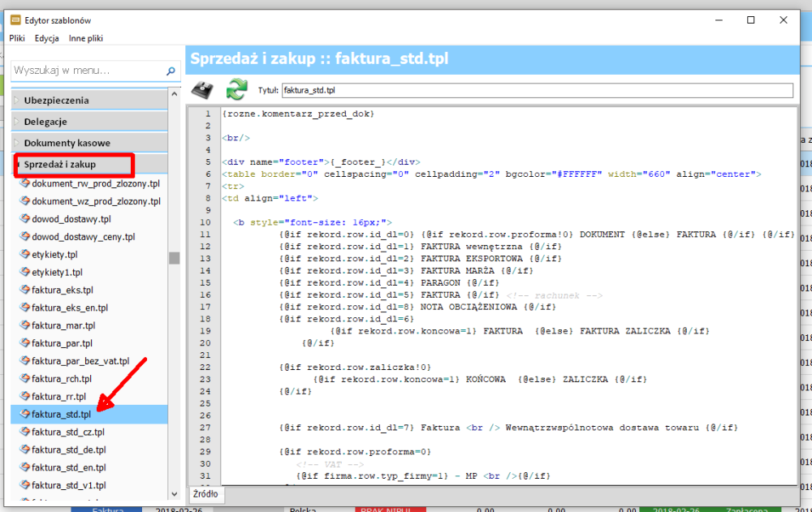Image resolution: width=812 pixels, height=512 pixels.
Task: Click the NOTA OBCIĄŻENIOWA code line
Action: 417,307
